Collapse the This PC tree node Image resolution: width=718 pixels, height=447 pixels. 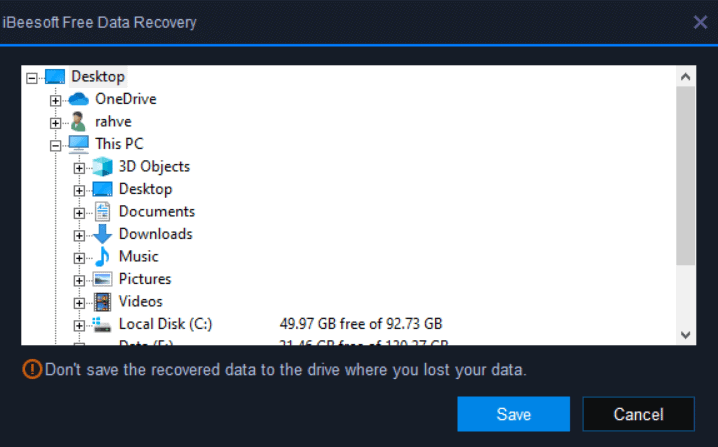click(x=55, y=146)
